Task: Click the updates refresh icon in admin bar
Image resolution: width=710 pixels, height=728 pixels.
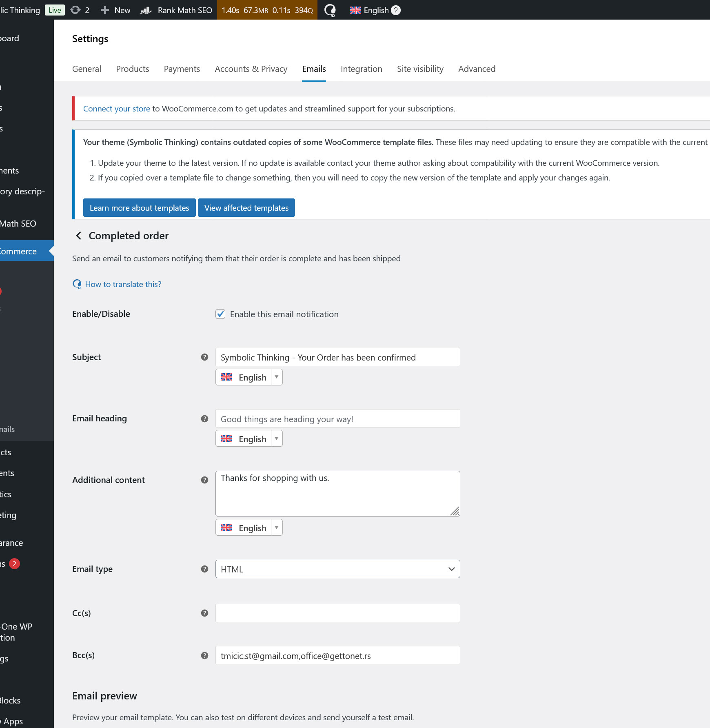Action: pos(75,10)
